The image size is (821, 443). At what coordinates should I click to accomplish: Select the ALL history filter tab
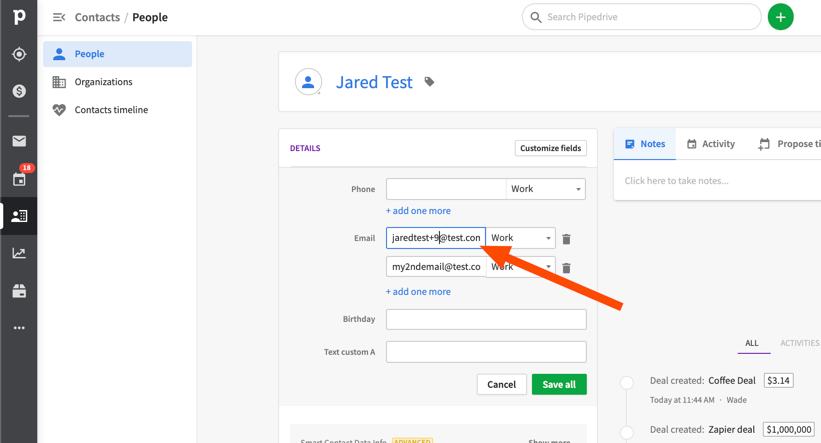[751, 343]
